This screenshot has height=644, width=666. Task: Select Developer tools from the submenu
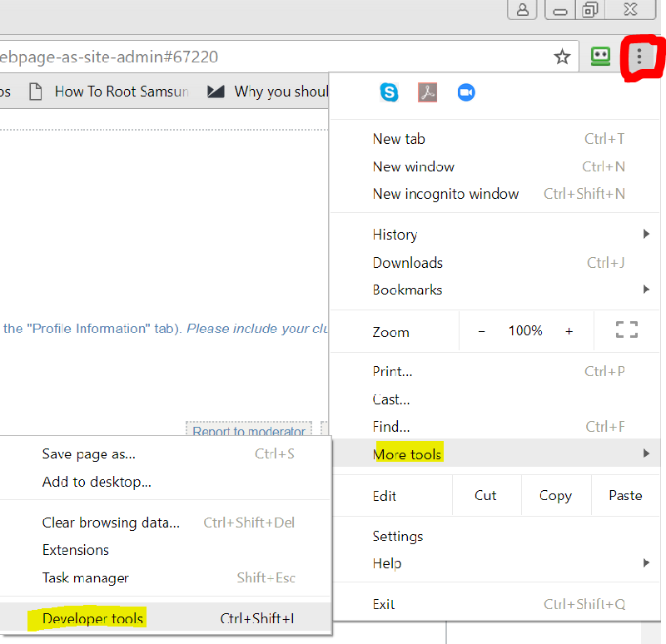point(93,618)
